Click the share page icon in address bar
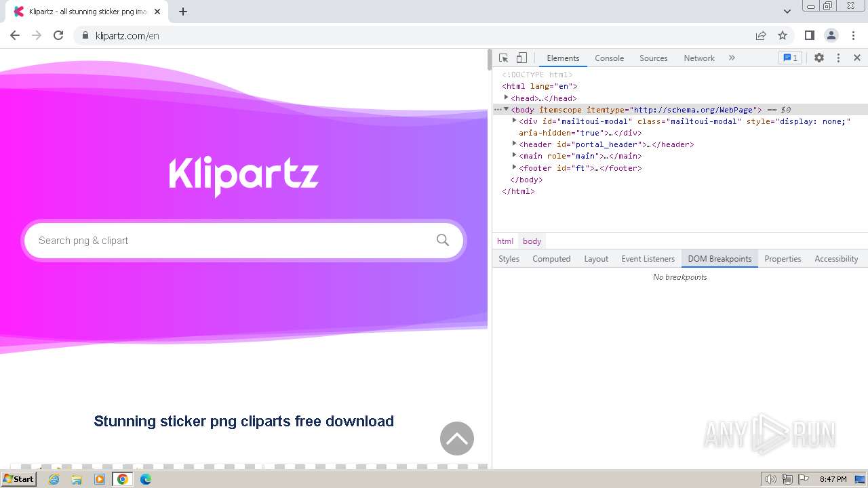 tap(761, 35)
